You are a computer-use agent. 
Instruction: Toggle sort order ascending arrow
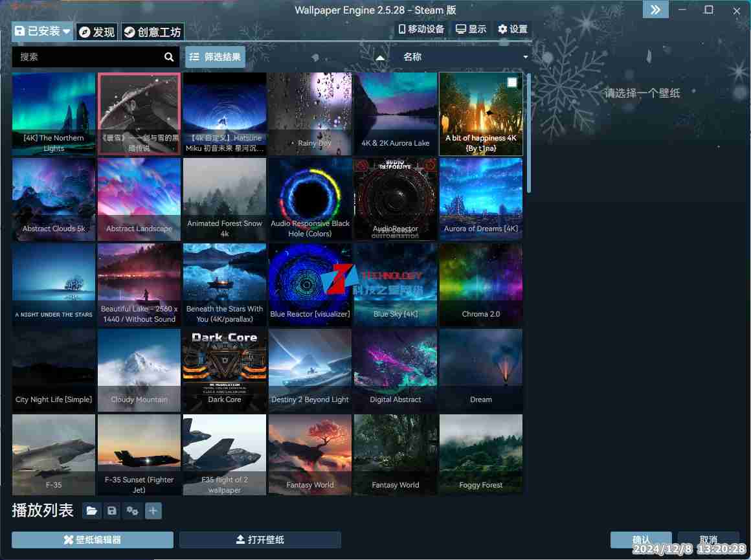pyautogui.click(x=380, y=58)
